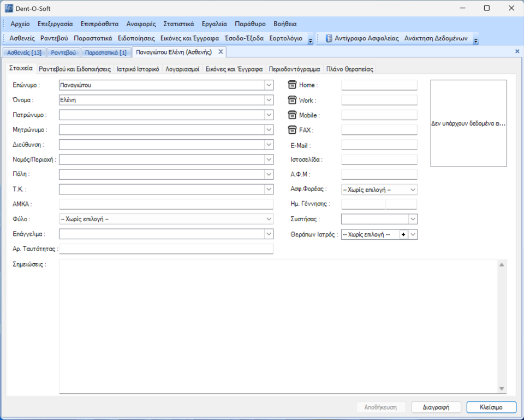Click the Dent-O-Soft app icon in title bar
Screen dimensions: 524x420
9,8
